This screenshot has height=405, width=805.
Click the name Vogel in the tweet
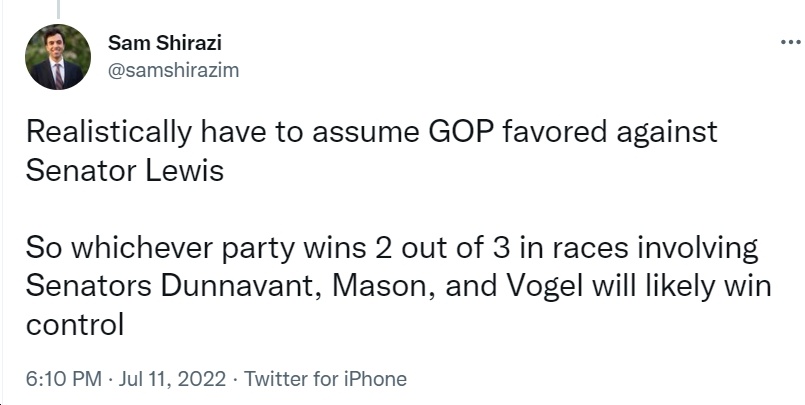(544, 286)
